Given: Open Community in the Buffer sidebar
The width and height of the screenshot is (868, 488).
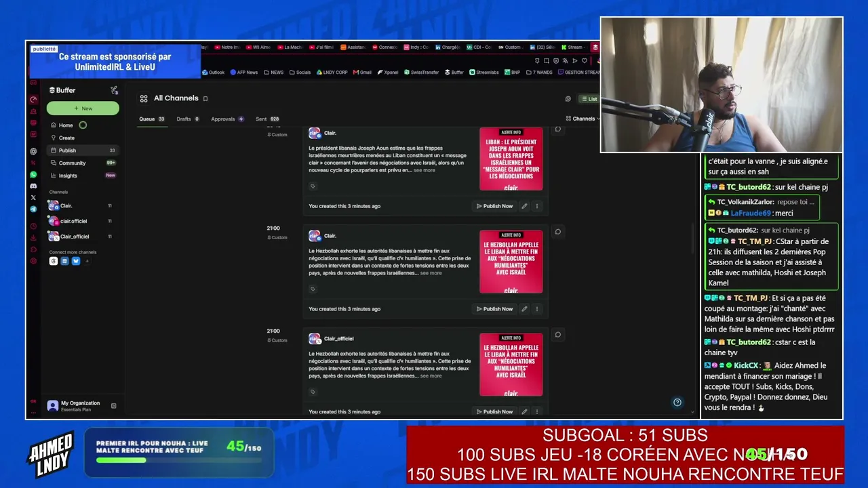Looking at the screenshot, I should [82, 163].
